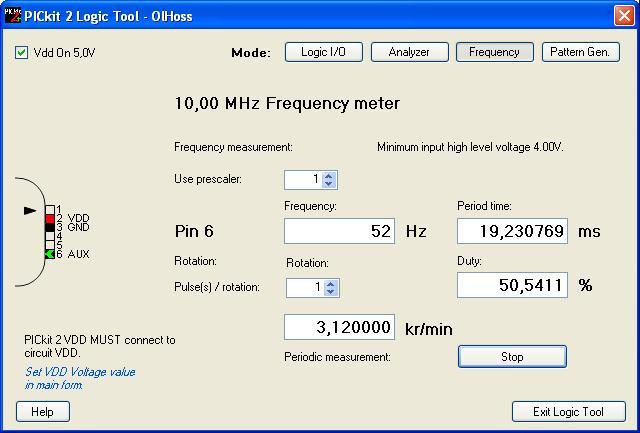
Task: Click the pin 5 indicator box
Action: coord(50,245)
